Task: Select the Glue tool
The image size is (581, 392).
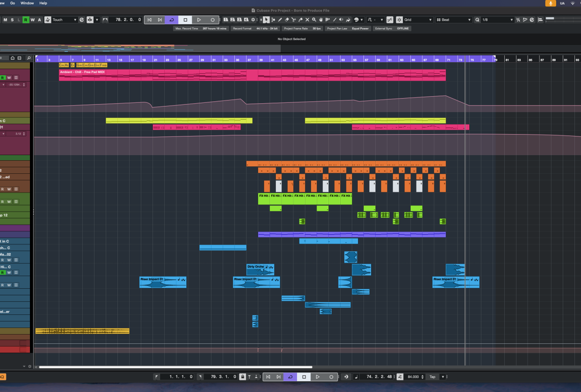Action: pyautogui.click(x=300, y=20)
